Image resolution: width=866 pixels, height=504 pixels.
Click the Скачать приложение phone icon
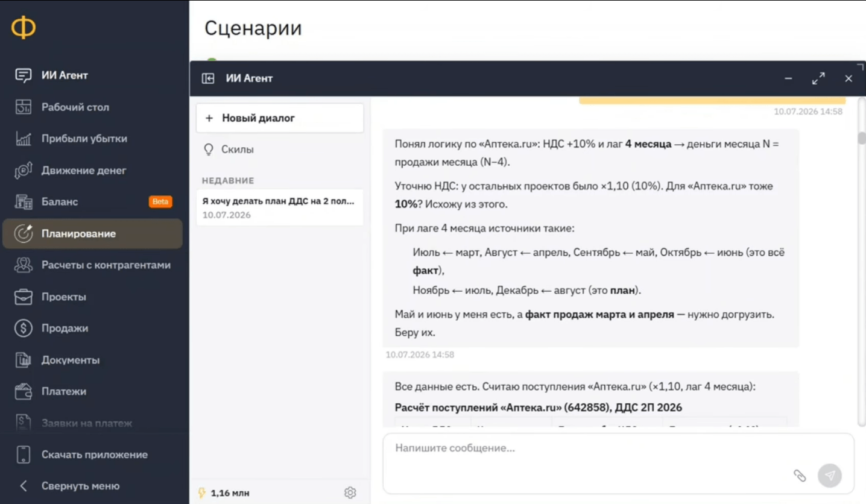coord(24,455)
